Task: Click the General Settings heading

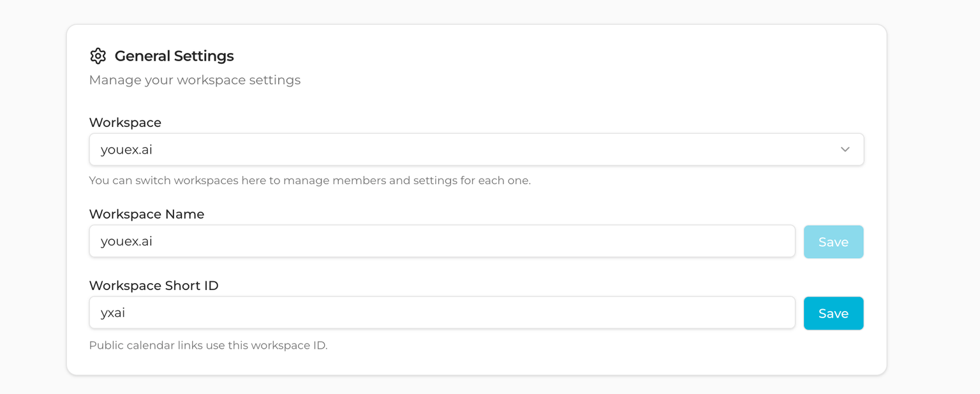Action: tap(174, 56)
